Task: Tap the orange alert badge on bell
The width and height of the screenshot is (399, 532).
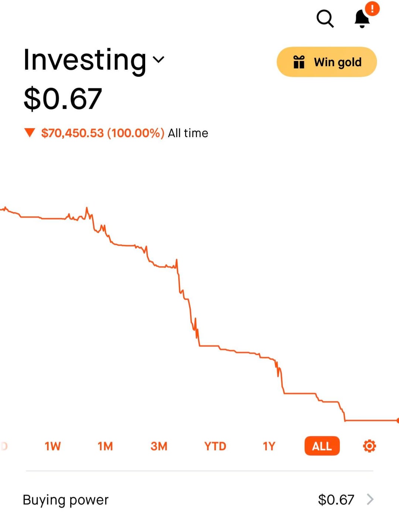Action: click(x=372, y=8)
